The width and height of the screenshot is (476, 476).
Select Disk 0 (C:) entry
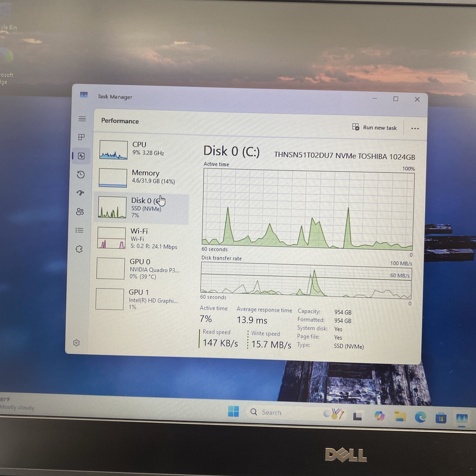[x=141, y=208]
